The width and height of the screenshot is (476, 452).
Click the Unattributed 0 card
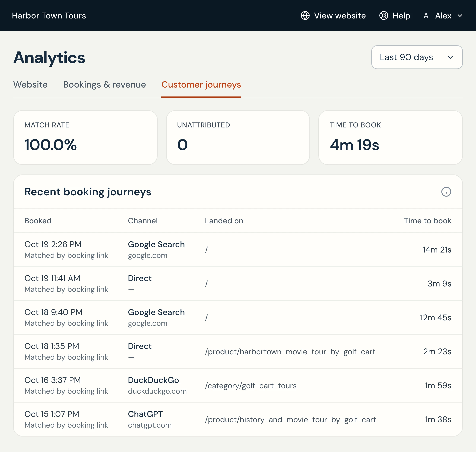coord(238,138)
